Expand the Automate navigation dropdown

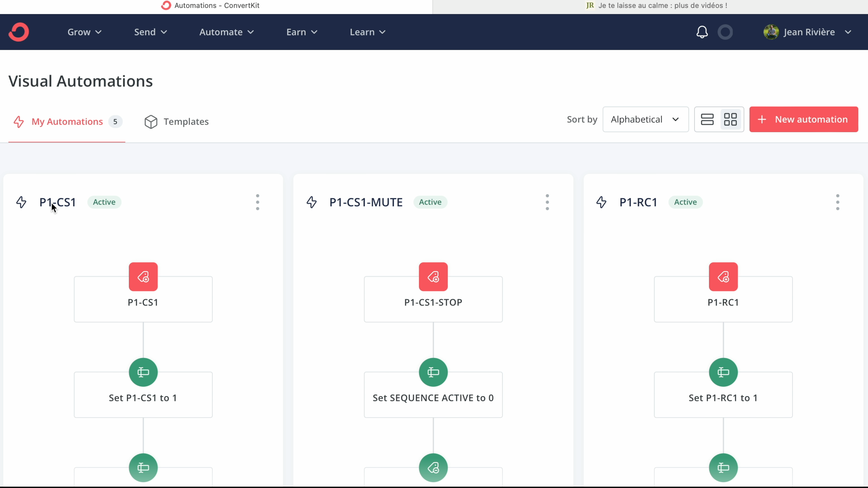click(226, 32)
